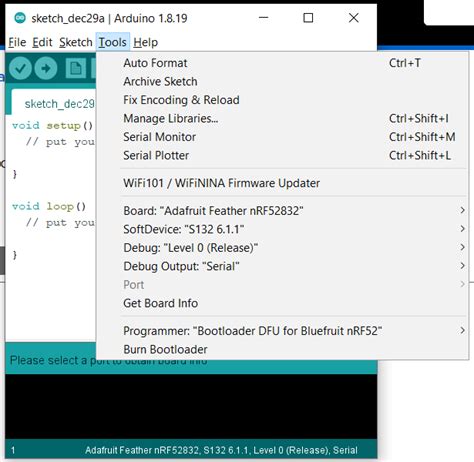This screenshot has width=474, height=462.
Task: Open the File menu
Action: click(x=17, y=42)
